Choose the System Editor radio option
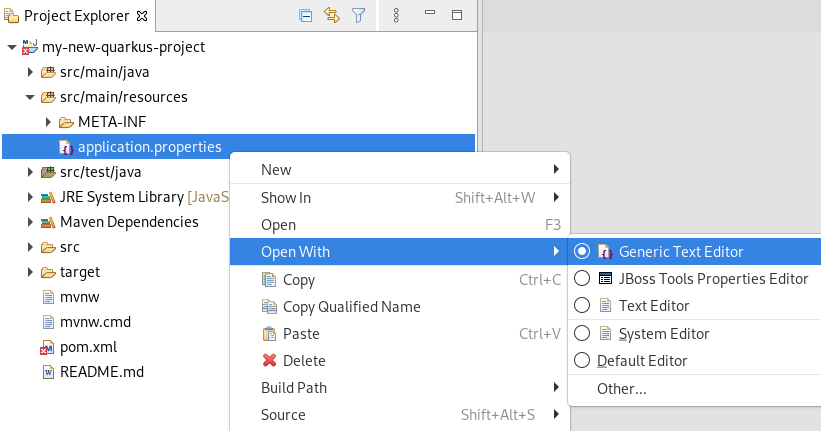 [582, 334]
